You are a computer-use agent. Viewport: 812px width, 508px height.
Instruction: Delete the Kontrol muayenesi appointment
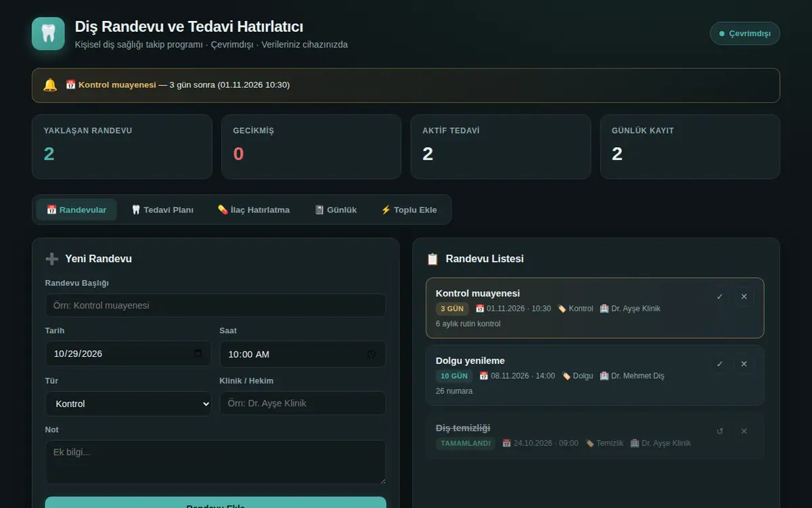tap(744, 297)
